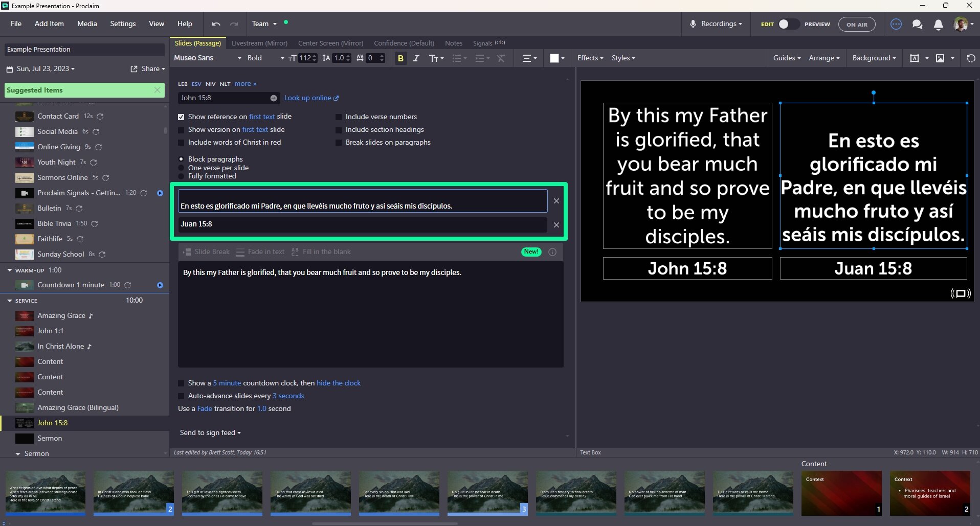The width and height of the screenshot is (980, 526).
Task: Click the Bold formatting icon
Action: tap(400, 58)
